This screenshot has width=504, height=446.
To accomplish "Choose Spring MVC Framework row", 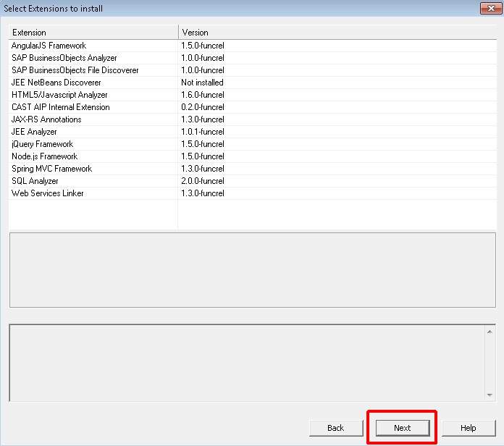I will tap(253, 169).
